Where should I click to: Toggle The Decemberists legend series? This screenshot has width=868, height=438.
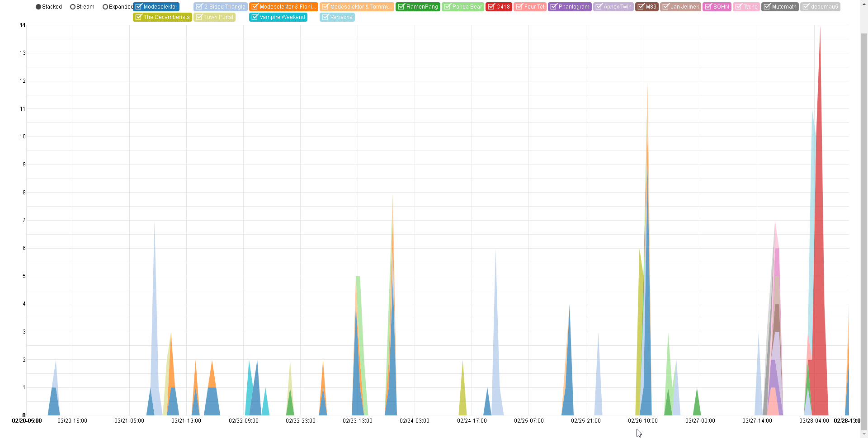pos(162,17)
